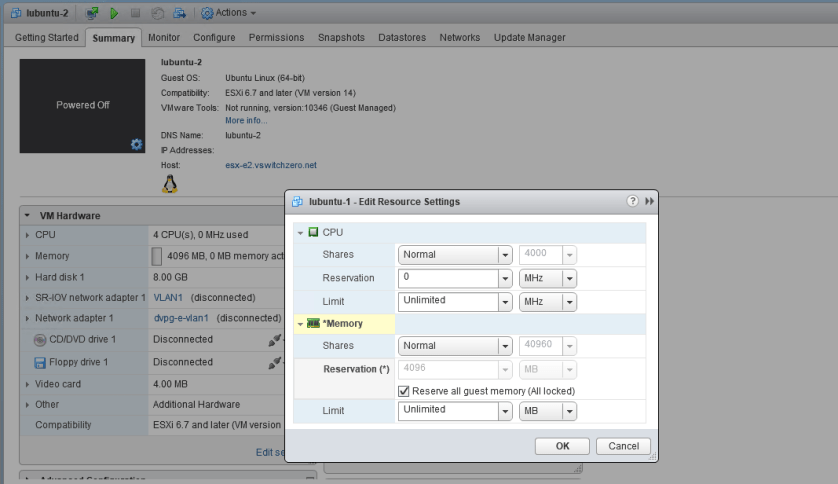This screenshot has width=838, height=484.
Task: Open the esx-e2.vswitchzero.net host link
Action: tap(270, 165)
